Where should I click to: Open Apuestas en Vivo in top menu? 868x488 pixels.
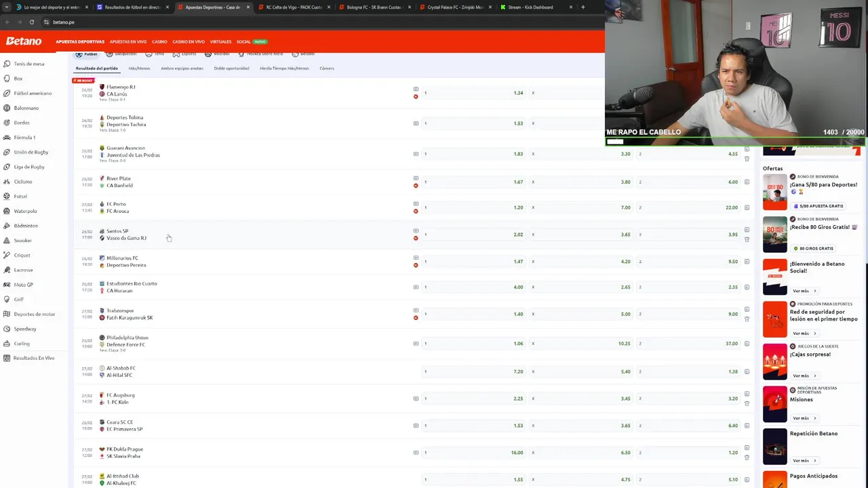click(x=128, y=42)
